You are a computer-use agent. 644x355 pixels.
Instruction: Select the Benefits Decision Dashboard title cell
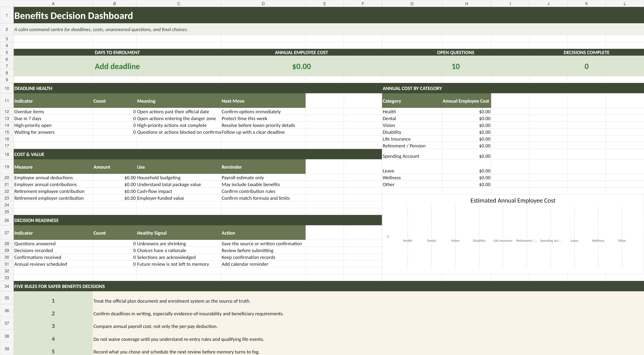(329, 15)
